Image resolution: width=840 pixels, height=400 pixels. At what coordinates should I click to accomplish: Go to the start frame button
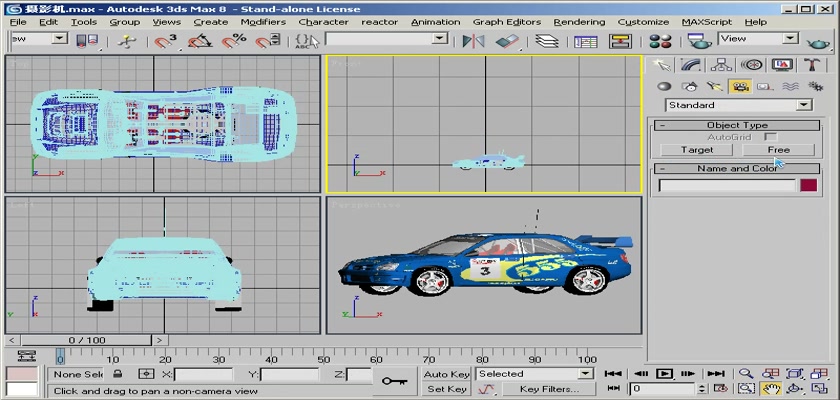(x=613, y=374)
